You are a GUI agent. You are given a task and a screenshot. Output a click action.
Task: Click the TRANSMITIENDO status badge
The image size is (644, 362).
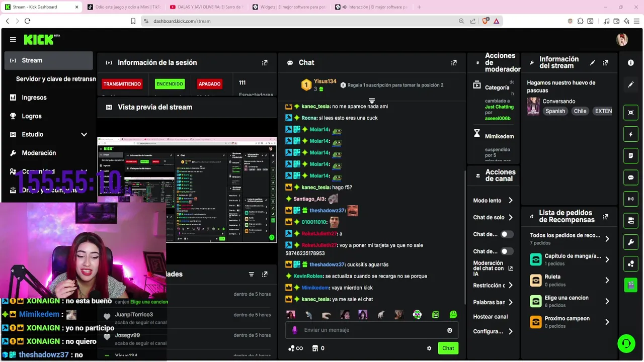[122, 84]
